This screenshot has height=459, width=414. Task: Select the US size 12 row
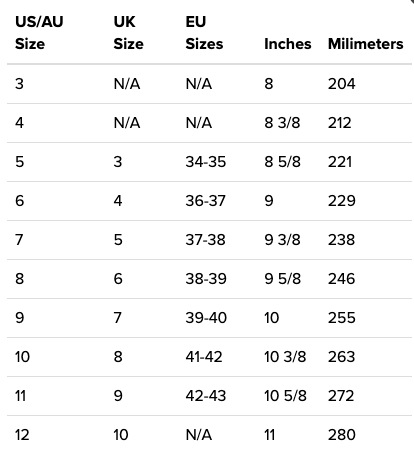click(209, 435)
